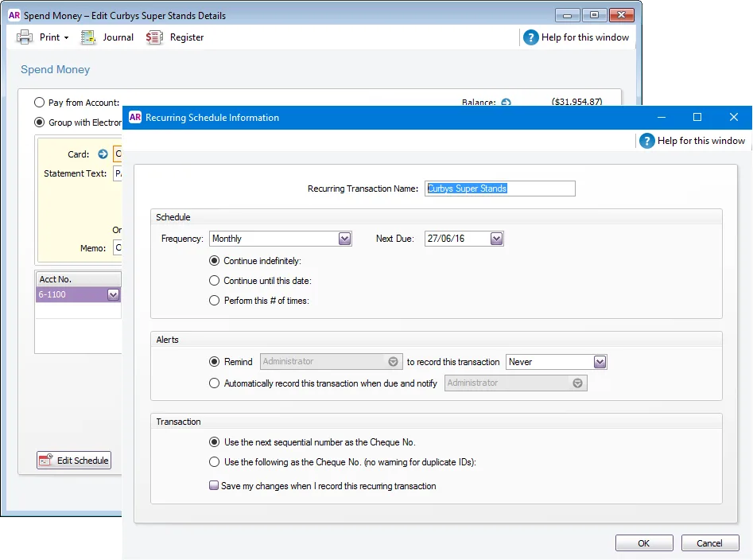This screenshot has height=560, width=753.
Task: Click the Statement Text field in Spend Money
Action: coord(118,173)
